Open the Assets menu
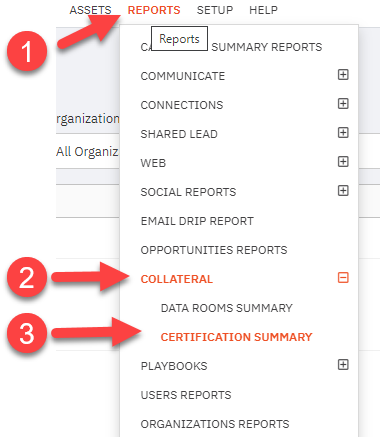 (90, 10)
